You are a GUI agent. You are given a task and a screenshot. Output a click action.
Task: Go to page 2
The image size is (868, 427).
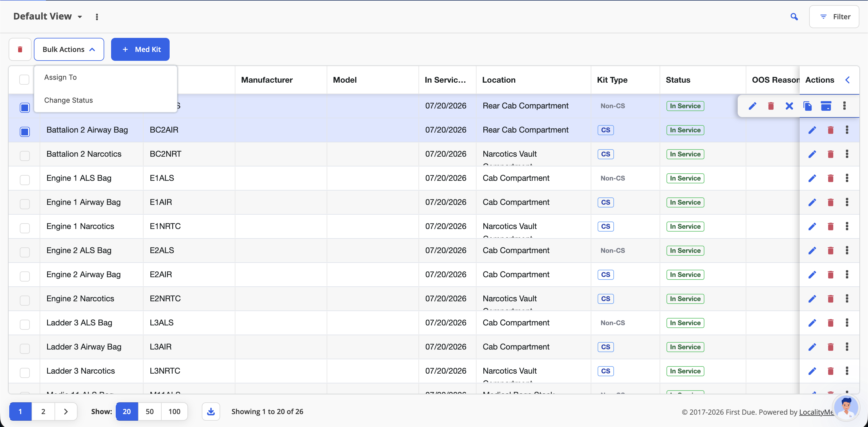click(x=43, y=411)
